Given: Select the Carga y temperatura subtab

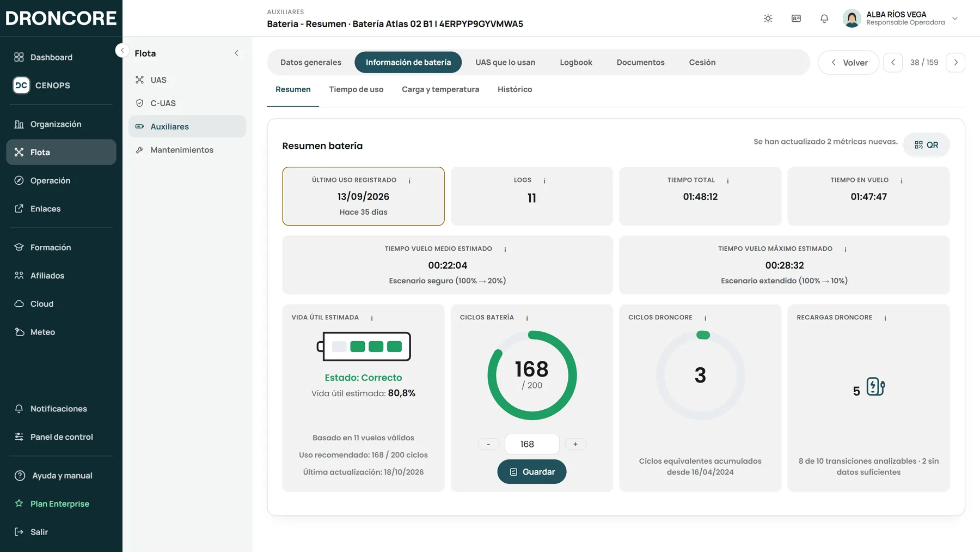Looking at the screenshot, I should [440, 89].
